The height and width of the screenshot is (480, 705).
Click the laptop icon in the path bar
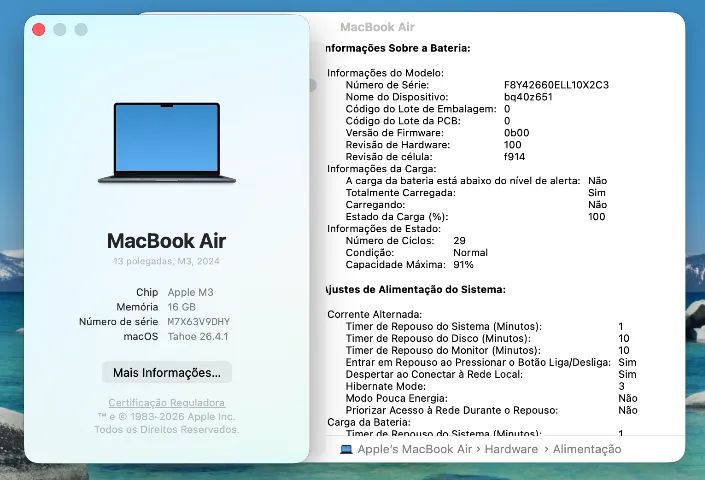[346, 449]
